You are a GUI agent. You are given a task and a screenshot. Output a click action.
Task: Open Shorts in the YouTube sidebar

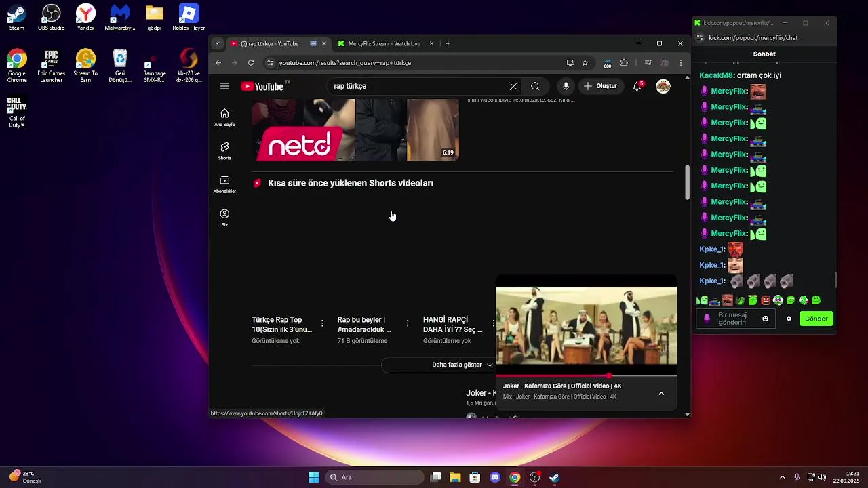coord(224,150)
